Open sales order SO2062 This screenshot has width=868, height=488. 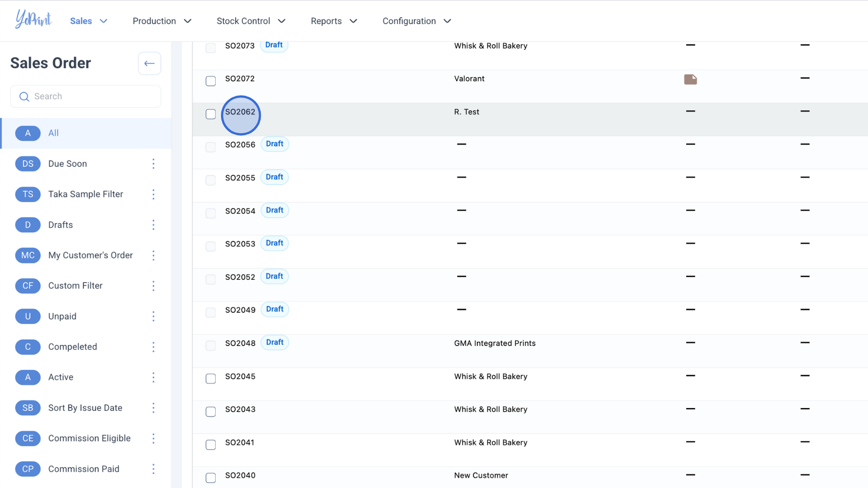pyautogui.click(x=240, y=112)
